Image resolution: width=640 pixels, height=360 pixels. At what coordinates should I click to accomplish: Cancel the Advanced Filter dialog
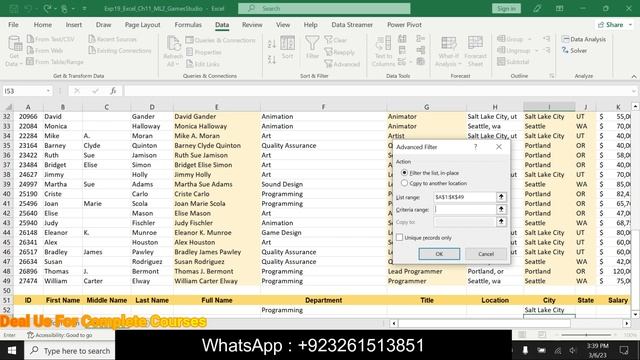pos(486,254)
